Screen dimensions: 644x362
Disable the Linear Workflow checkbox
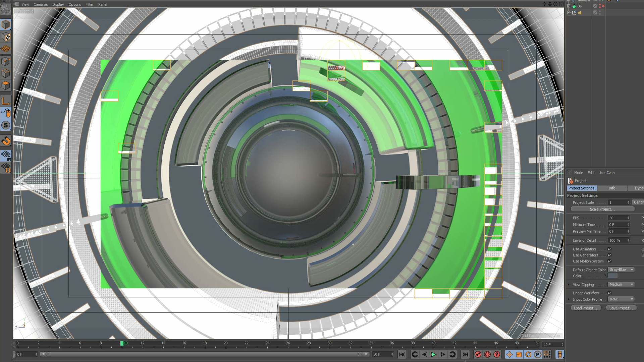tap(609, 293)
